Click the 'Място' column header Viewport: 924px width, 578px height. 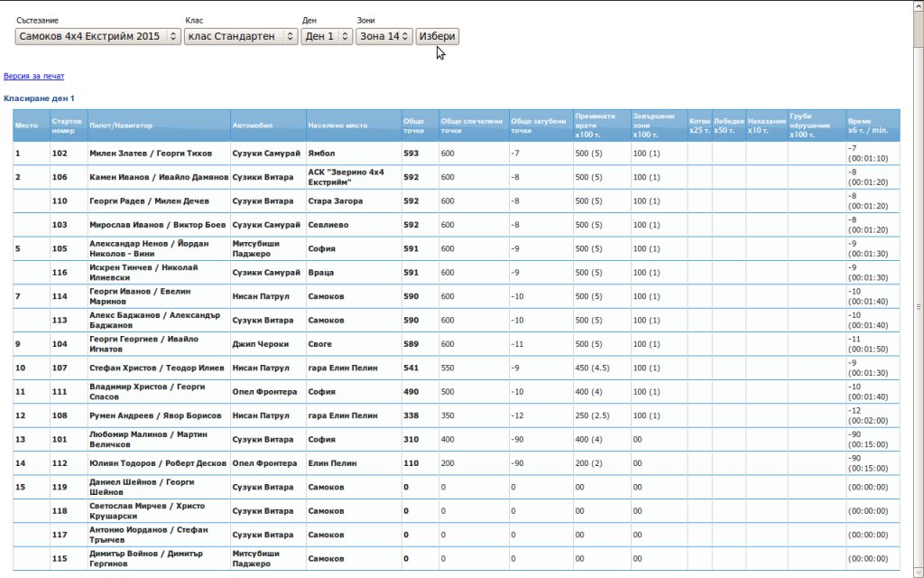click(x=27, y=126)
